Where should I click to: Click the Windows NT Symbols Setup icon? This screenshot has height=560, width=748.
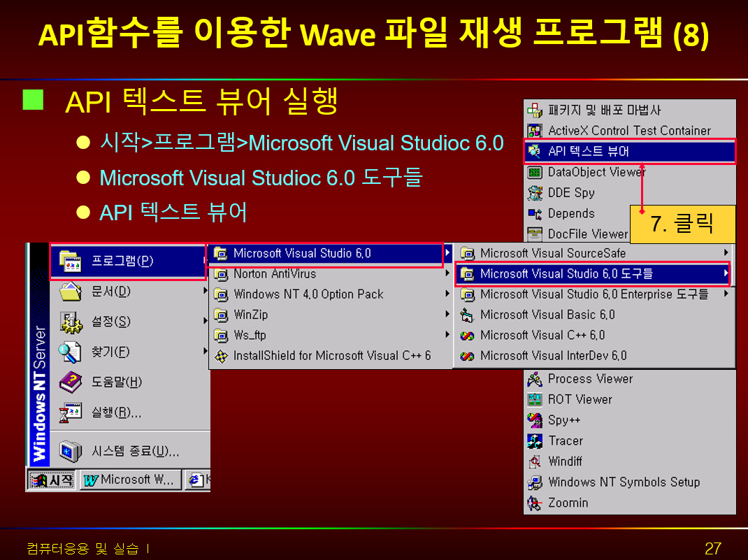click(x=534, y=482)
